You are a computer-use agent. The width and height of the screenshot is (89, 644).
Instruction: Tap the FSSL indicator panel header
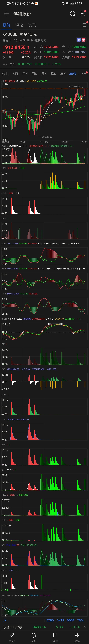30,369
